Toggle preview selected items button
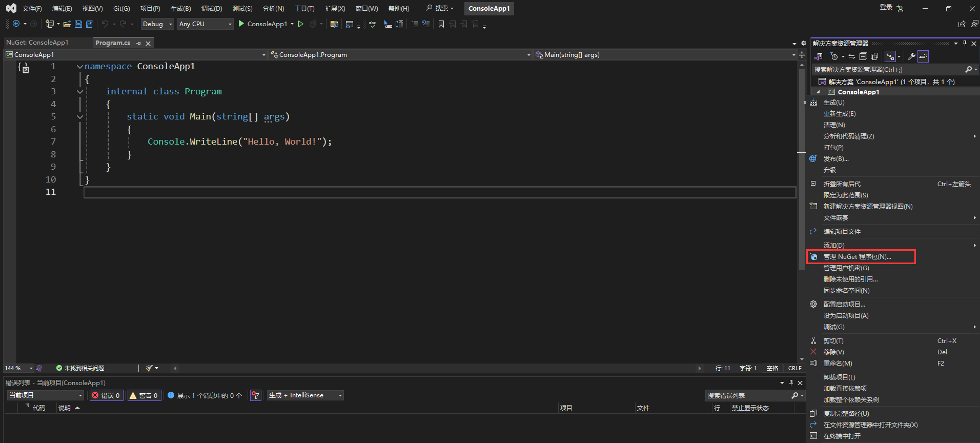 [923, 56]
